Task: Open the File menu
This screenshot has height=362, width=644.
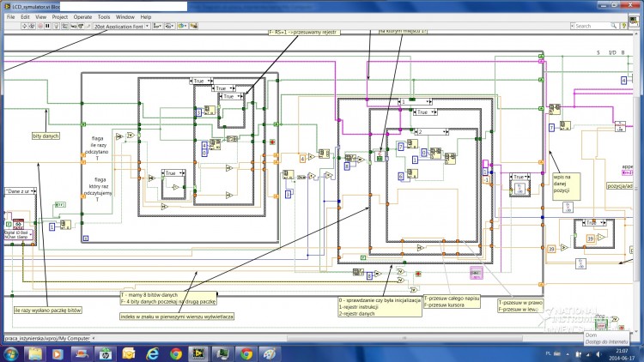Action: tap(11, 17)
